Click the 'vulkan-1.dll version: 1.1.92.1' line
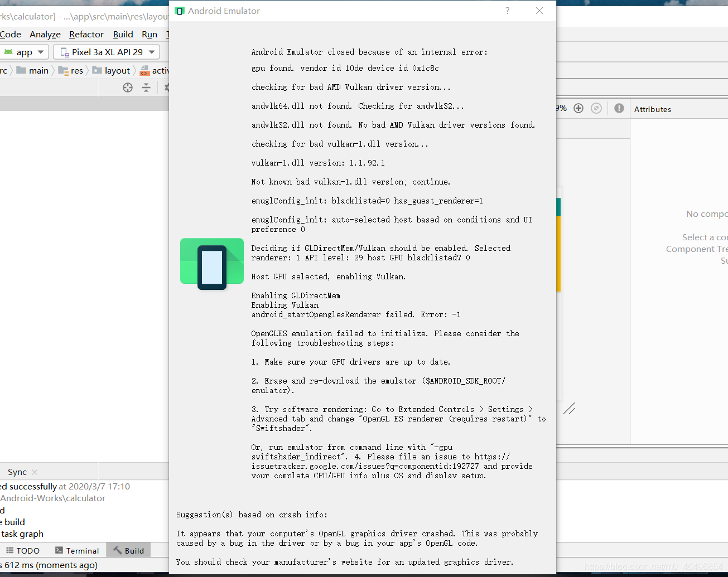The image size is (728, 577). tap(318, 163)
